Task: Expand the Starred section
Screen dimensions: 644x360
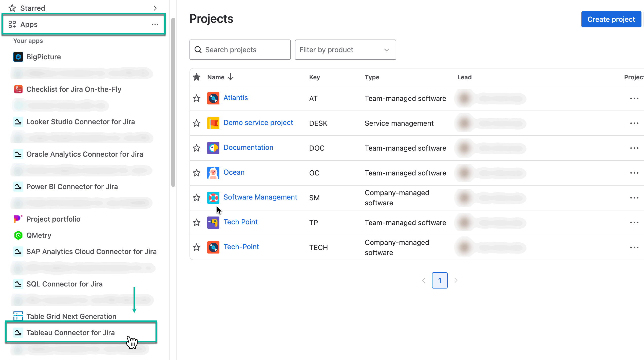Action: click(155, 8)
